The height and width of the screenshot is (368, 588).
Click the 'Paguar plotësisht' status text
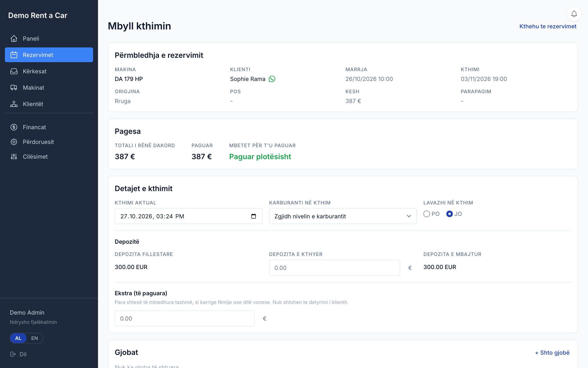point(260,156)
